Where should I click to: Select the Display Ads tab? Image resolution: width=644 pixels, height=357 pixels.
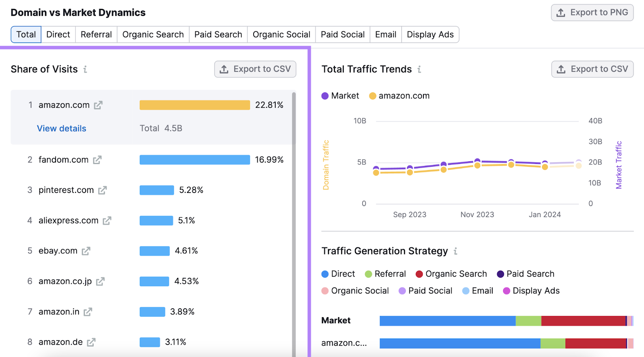[x=430, y=35]
